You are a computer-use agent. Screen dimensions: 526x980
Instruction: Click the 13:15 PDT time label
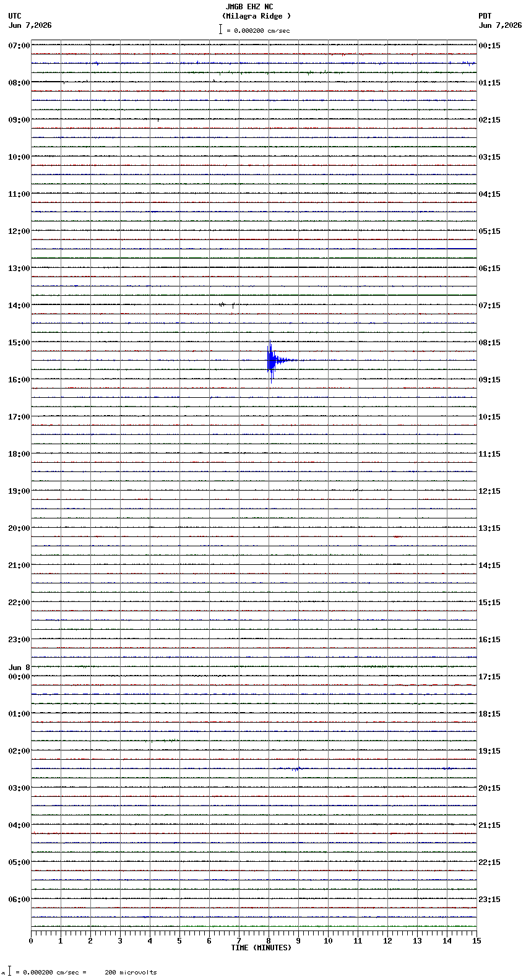point(489,528)
